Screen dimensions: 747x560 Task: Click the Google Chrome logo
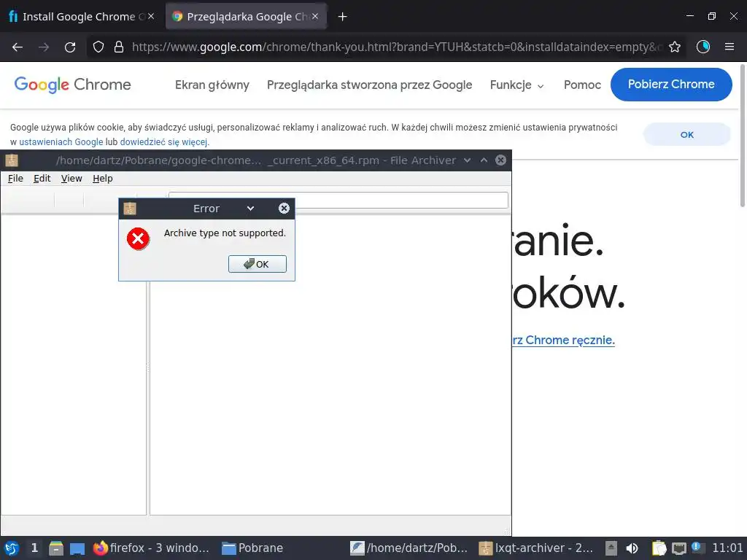72,85
